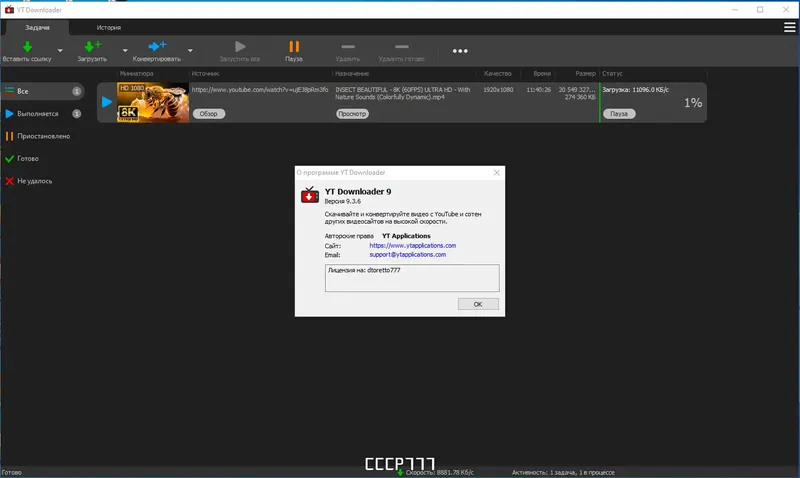
Task: Open the three-dots more options toolbar icon
Action: click(x=460, y=51)
